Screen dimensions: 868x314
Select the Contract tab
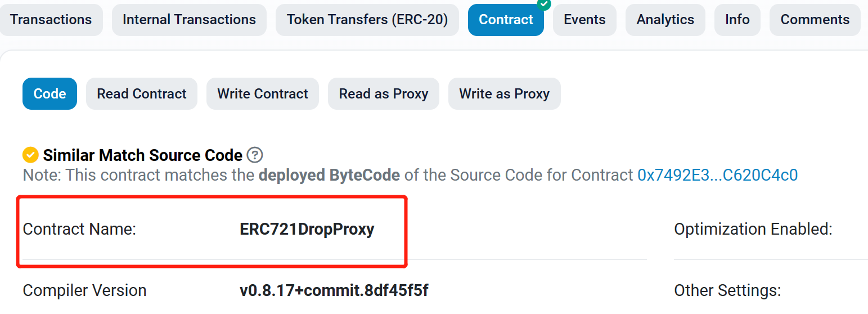pos(506,20)
